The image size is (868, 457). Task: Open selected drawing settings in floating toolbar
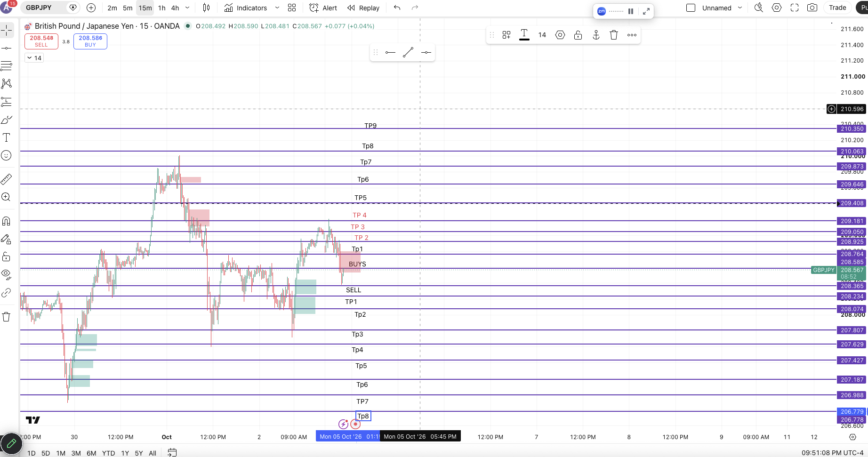560,35
